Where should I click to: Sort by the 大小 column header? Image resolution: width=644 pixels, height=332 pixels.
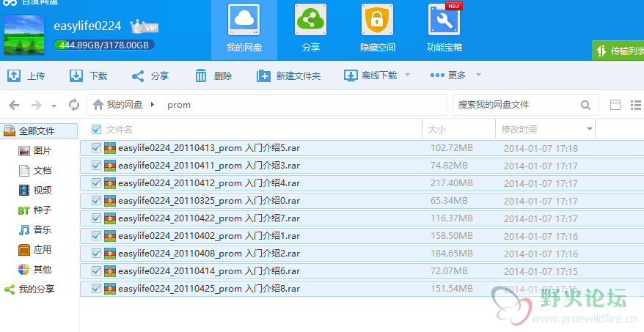tap(437, 130)
